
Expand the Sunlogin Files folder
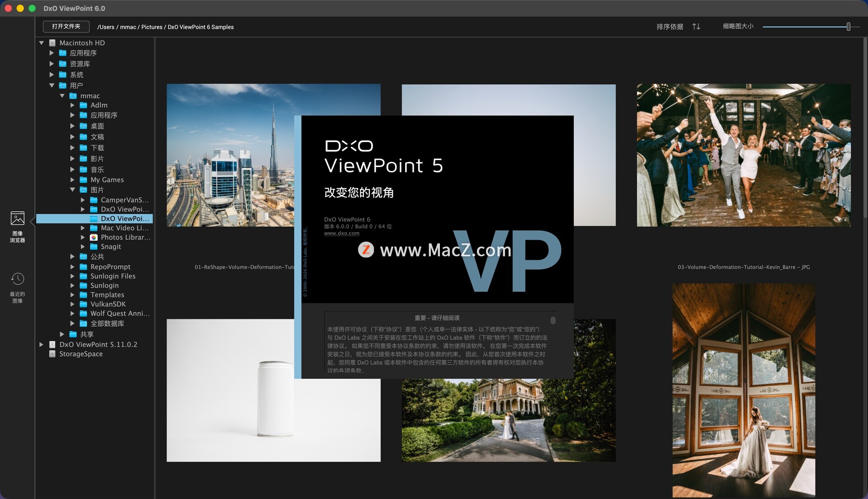coord(72,276)
